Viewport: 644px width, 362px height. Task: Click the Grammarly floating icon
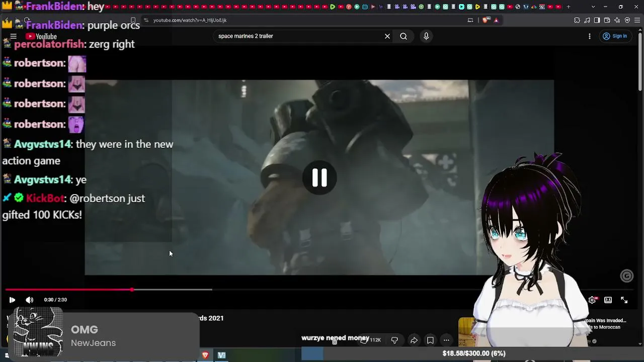point(627,276)
